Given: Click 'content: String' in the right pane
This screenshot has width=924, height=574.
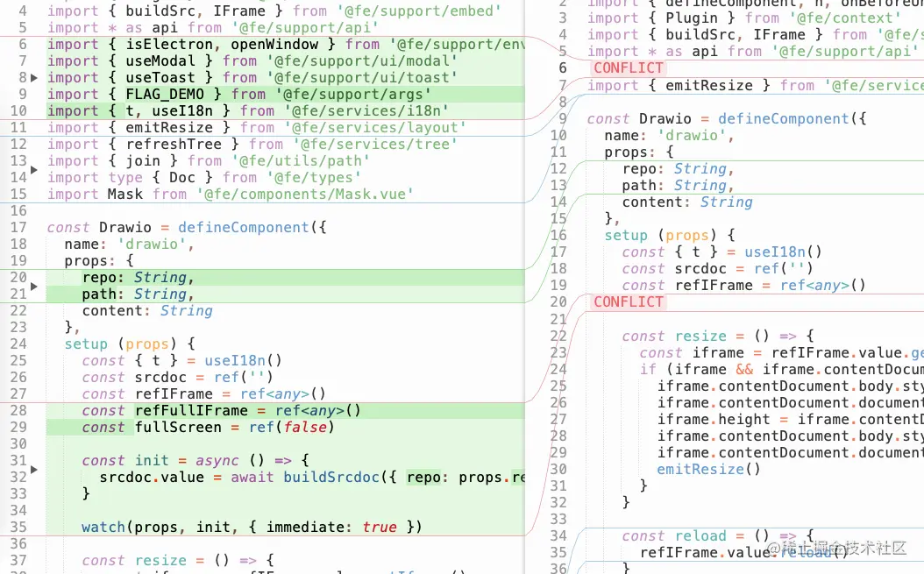Looking at the screenshot, I should coord(687,202).
